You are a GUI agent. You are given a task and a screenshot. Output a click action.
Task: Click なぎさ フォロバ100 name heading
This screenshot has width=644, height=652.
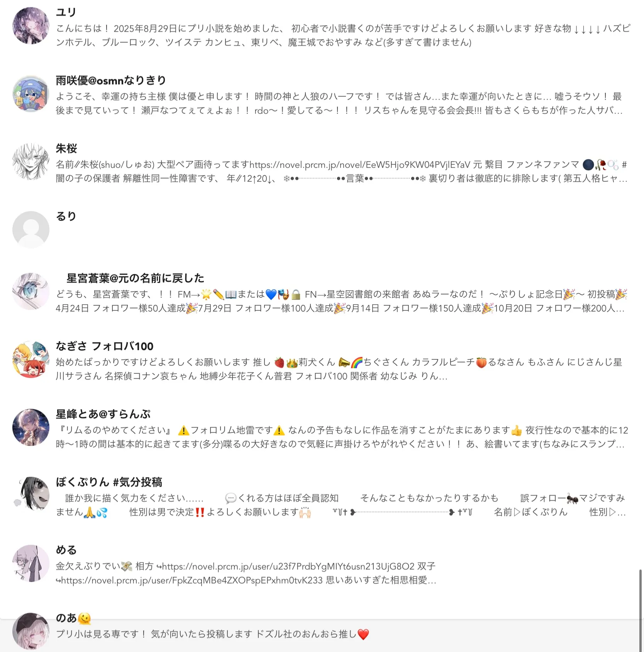pos(105,346)
